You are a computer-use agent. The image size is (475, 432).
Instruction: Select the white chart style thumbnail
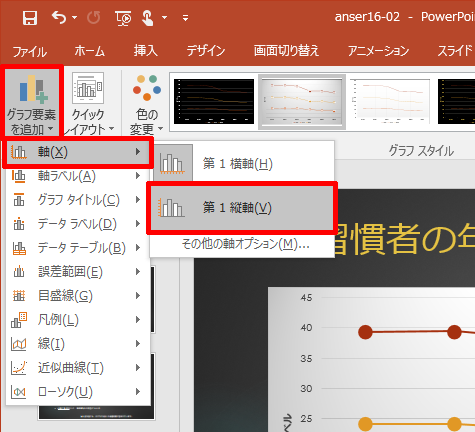pyautogui.click(x=390, y=101)
